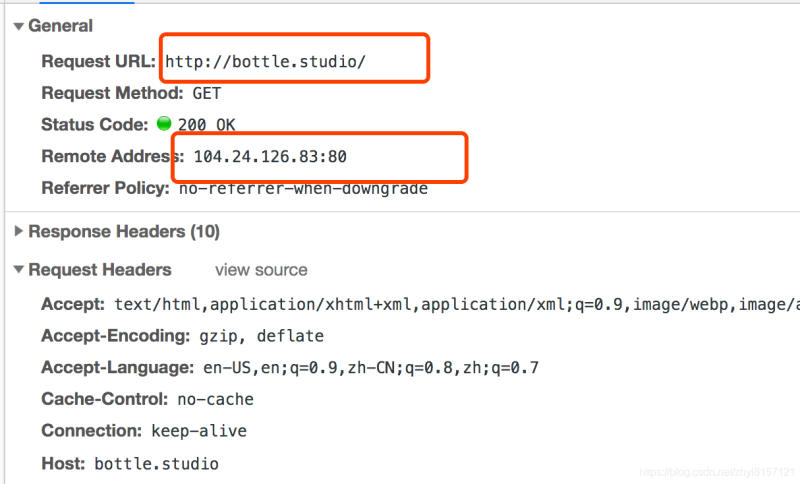Click the Cache-Control no-cache value
Viewport: 800px width, 484px height.
pos(215,399)
